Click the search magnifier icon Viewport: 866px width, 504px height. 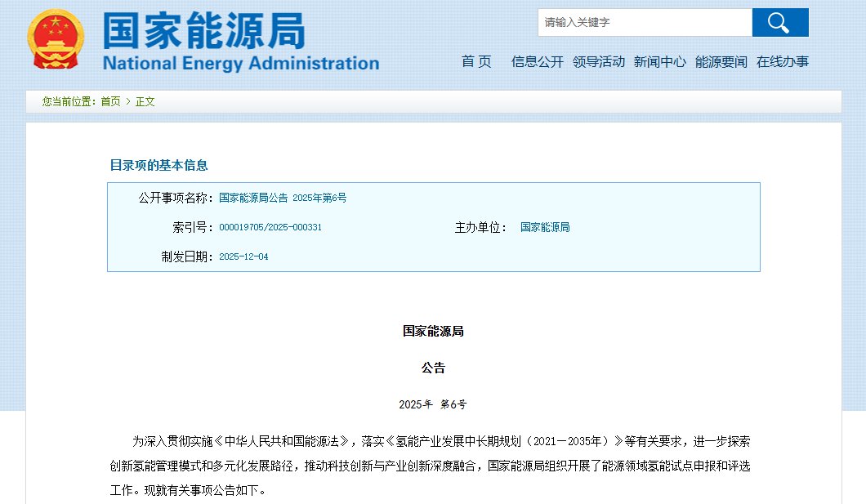tap(779, 22)
